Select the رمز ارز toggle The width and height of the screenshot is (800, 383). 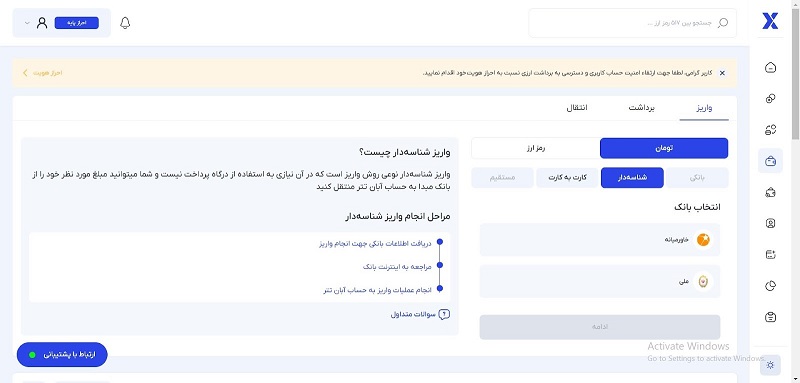[536, 148]
